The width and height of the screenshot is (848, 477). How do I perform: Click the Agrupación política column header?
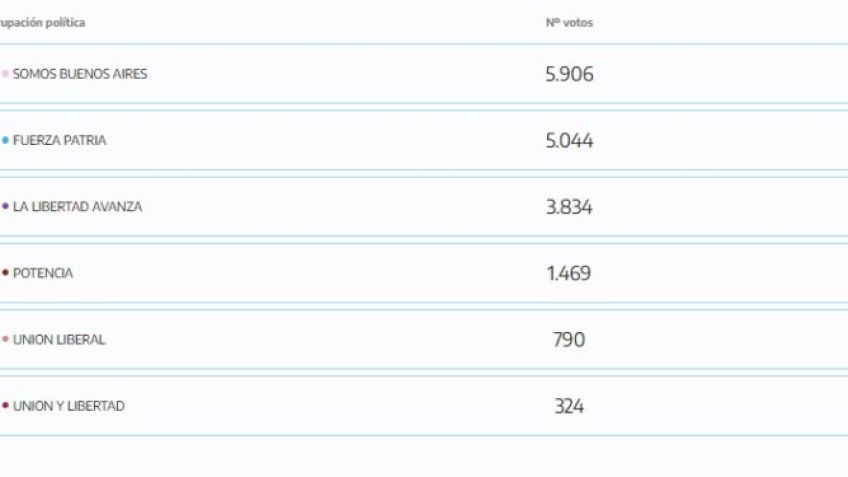pyautogui.click(x=42, y=23)
